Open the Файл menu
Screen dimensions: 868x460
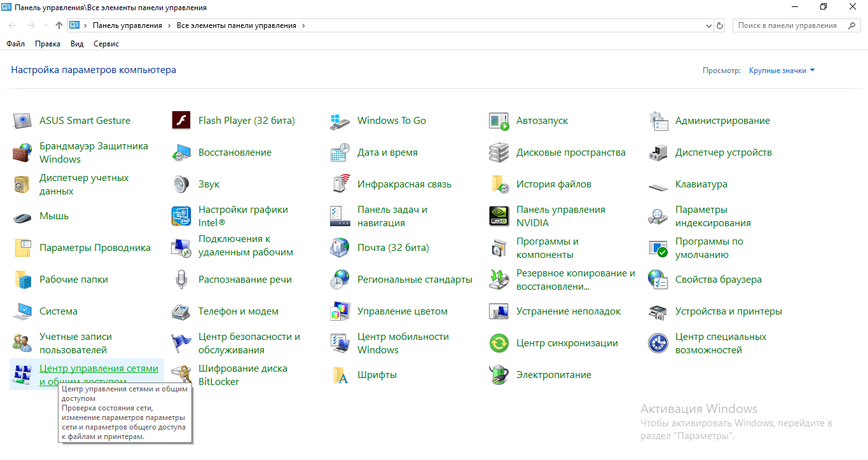coord(15,44)
